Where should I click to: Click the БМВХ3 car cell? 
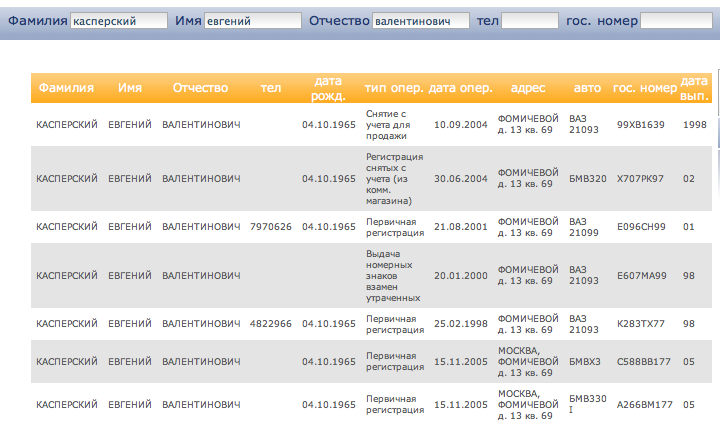click(585, 362)
